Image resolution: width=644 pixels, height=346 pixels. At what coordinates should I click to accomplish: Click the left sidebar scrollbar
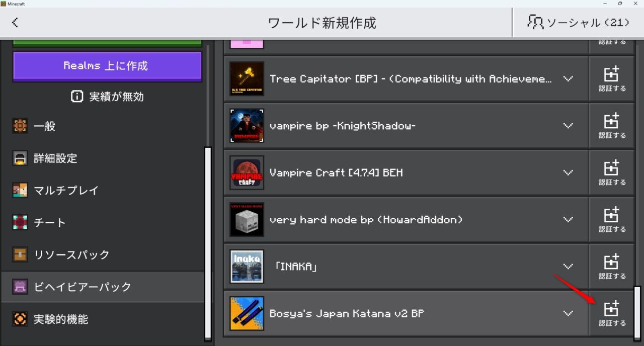tap(208, 243)
